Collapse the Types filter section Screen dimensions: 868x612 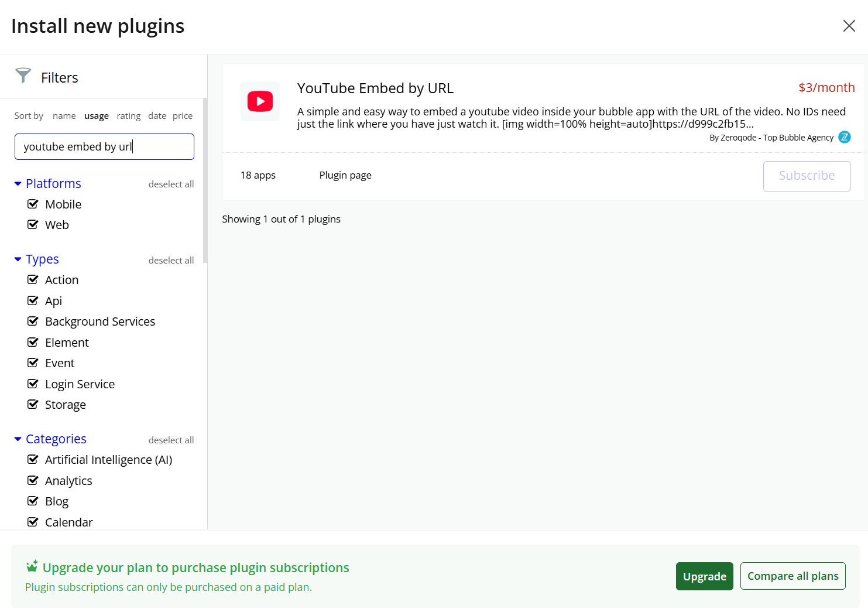pyautogui.click(x=18, y=259)
